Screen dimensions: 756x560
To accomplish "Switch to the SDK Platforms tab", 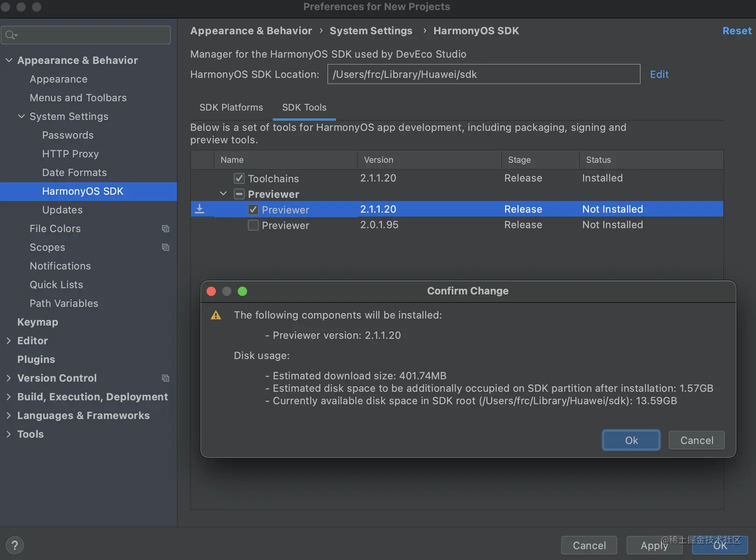I will pyautogui.click(x=231, y=107).
